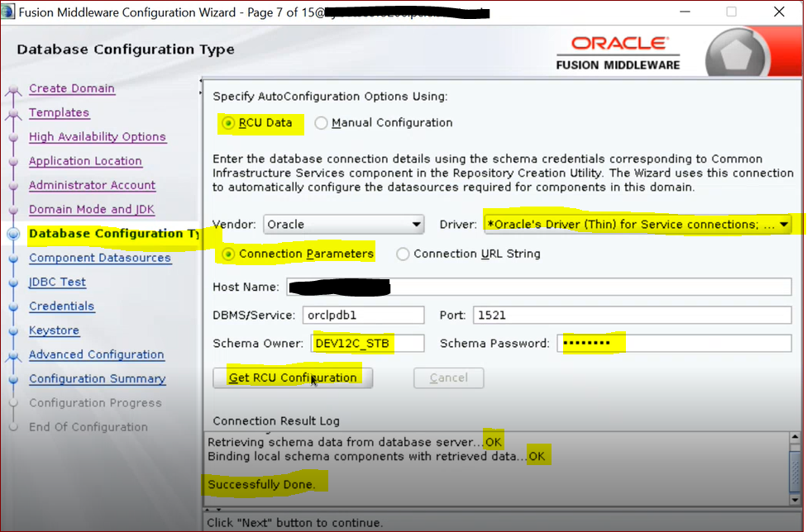Click inside the Host Name field

click(539, 287)
